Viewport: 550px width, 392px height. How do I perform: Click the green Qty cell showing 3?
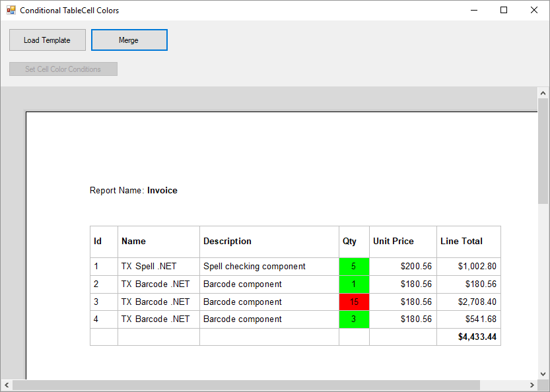354,319
